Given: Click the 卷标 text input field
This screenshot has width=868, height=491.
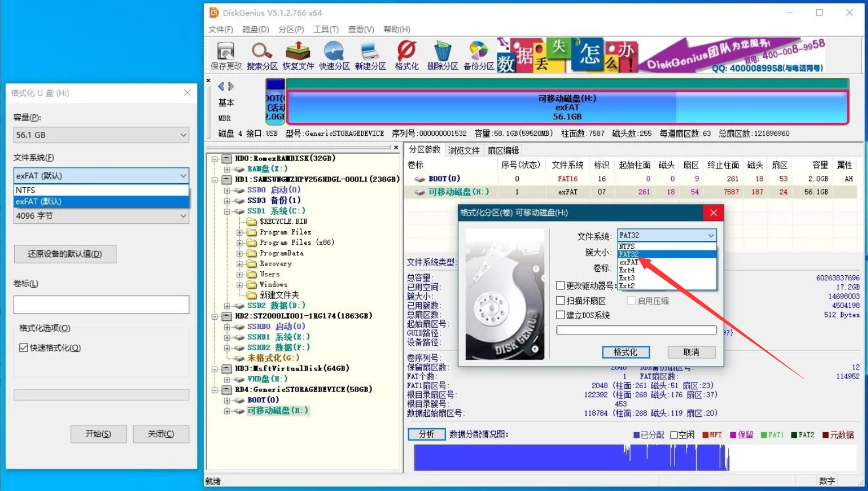Looking at the screenshot, I should click(x=101, y=305).
